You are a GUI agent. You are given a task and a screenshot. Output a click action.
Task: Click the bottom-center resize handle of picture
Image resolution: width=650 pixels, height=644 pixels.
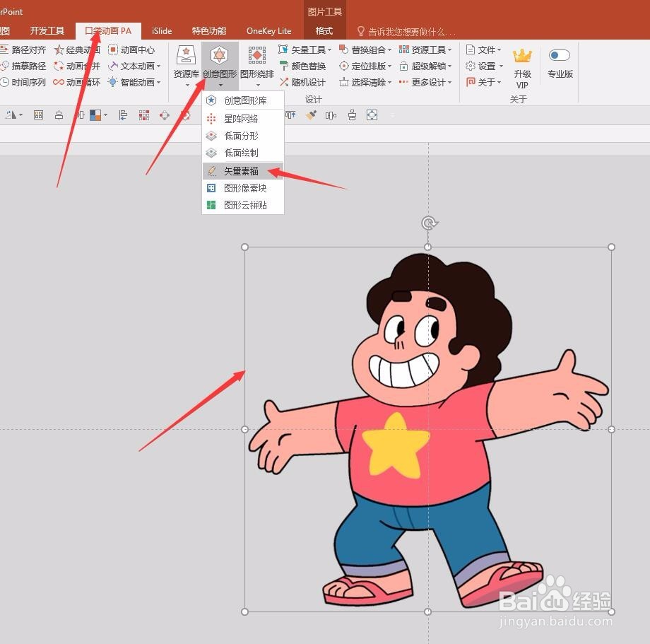pos(428,611)
